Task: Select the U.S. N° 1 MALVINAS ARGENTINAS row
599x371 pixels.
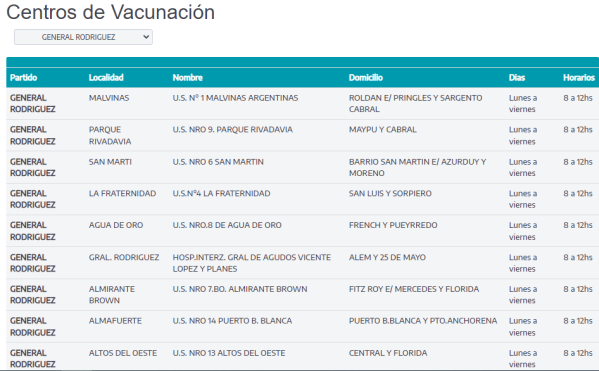Action: coord(303,104)
